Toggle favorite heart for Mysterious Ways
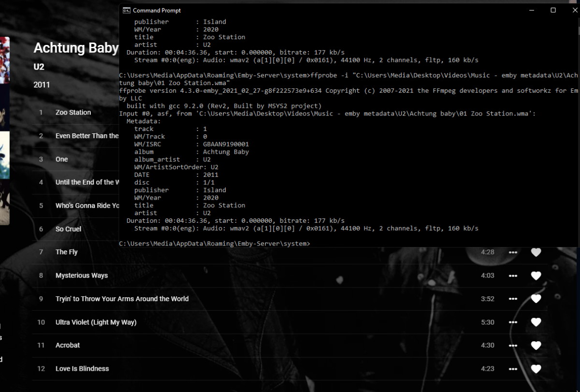The height and width of the screenshot is (392, 580). [x=536, y=276]
